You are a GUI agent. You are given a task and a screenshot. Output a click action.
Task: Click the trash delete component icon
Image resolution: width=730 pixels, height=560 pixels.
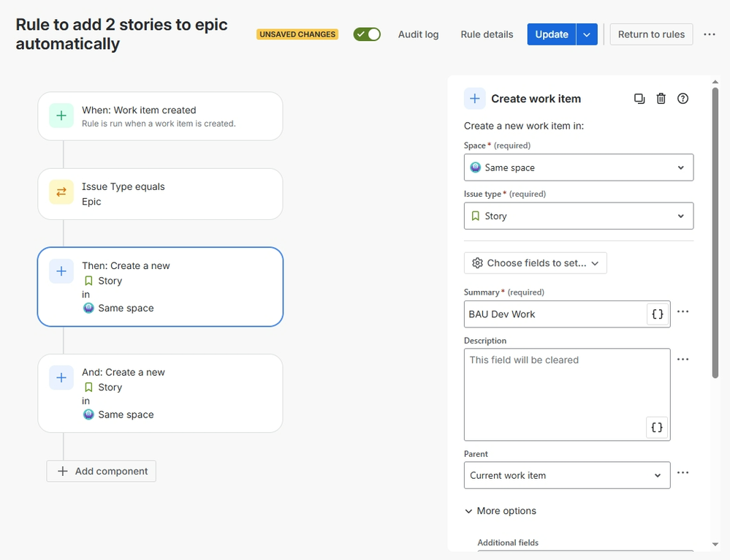(x=661, y=99)
